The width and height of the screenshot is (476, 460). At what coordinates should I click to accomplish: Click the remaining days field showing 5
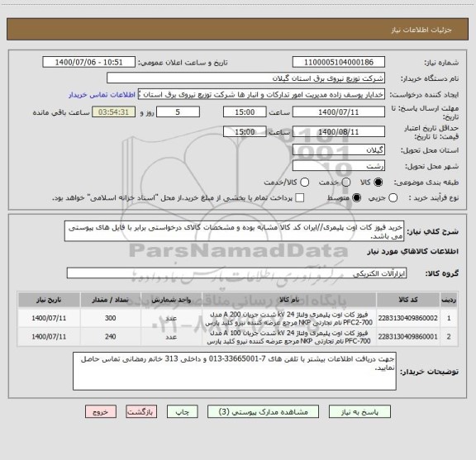tap(178, 112)
